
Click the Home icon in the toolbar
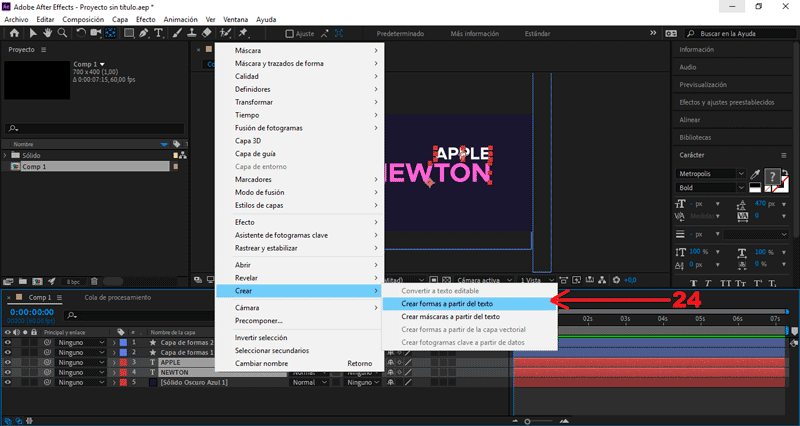click(x=14, y=33)
